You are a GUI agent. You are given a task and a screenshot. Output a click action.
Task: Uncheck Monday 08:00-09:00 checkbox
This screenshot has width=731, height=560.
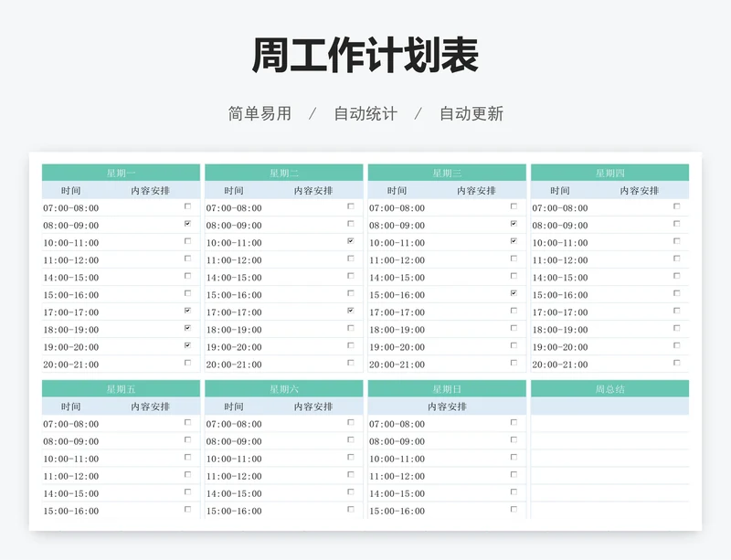tap(187, 223)
